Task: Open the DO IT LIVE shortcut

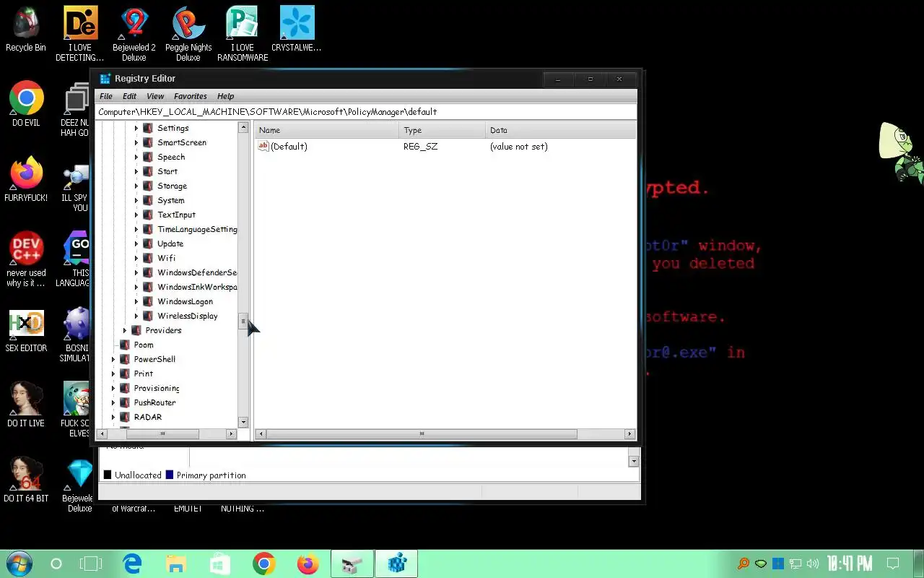Action: coord(26,405)
